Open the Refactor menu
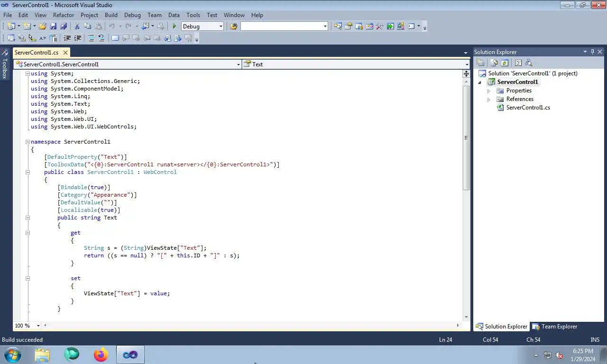The image size is (607, 364). click(x=64, y=15)
